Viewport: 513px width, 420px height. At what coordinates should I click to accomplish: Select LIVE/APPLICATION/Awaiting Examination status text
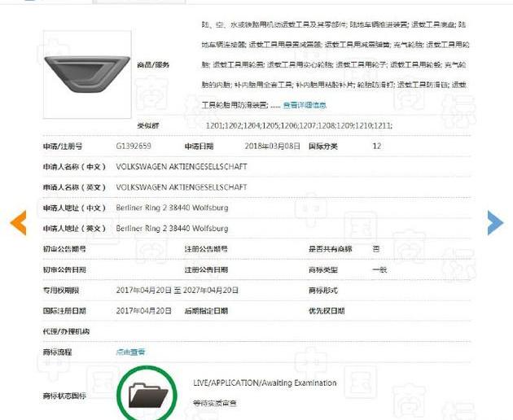265,383
